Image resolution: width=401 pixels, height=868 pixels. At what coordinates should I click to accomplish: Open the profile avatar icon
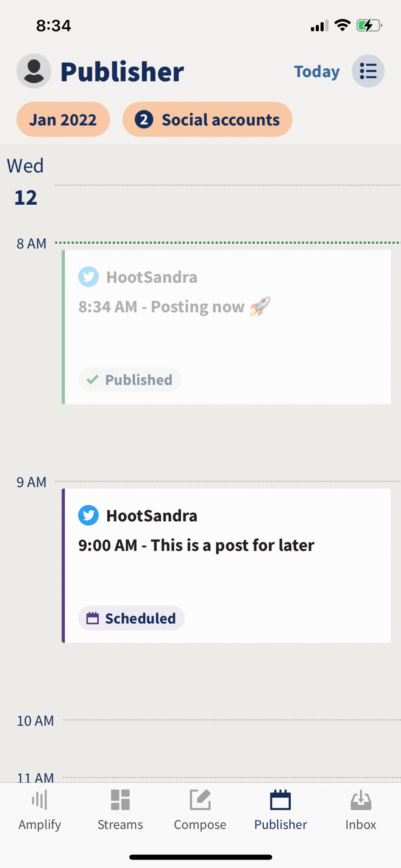point(34,71)
